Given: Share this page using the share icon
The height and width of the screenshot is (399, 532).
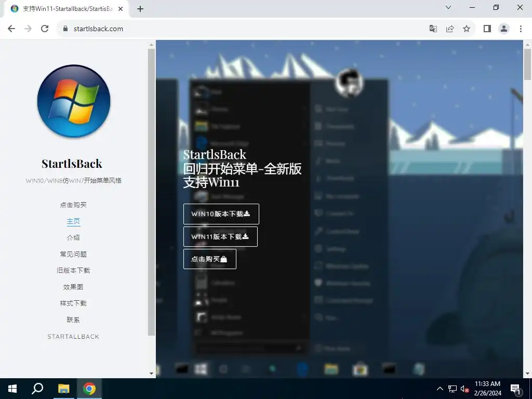Looking at the screenshot, I should [450, 29].
